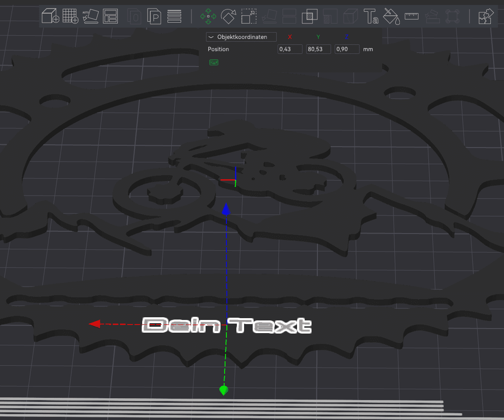The image size is (504, 420).
Task: Click the greyed Seam painting icon
Action: pyautogui.click(x=350, y=16)
